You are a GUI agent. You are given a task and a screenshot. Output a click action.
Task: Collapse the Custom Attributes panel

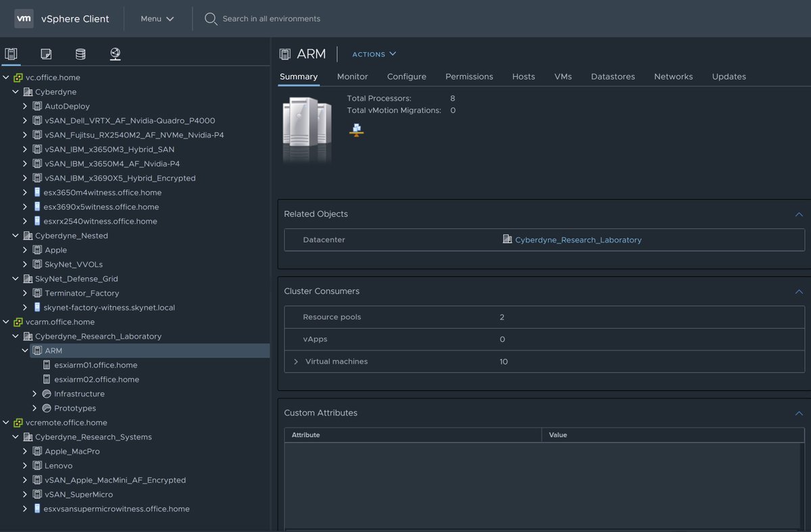[799, 413]
